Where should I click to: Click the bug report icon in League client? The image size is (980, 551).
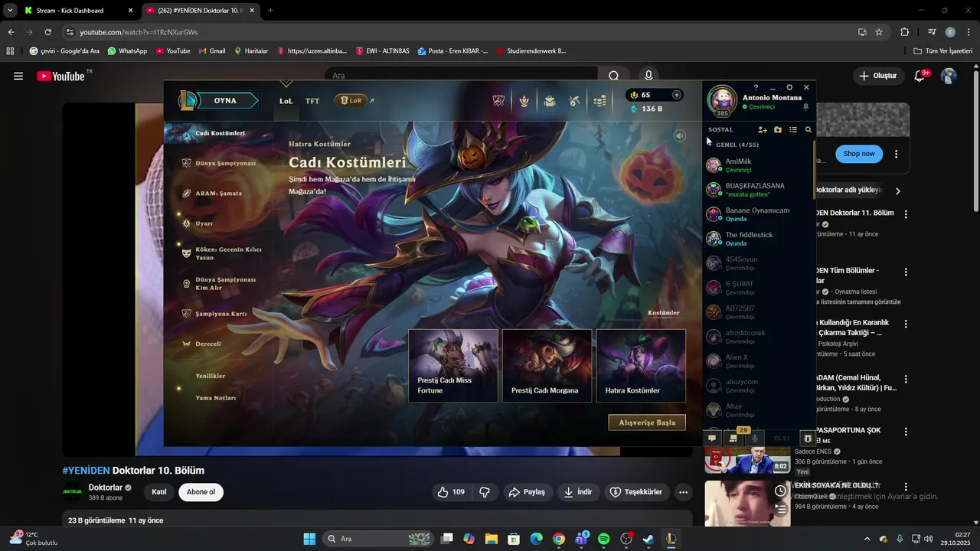pos(807,439)
